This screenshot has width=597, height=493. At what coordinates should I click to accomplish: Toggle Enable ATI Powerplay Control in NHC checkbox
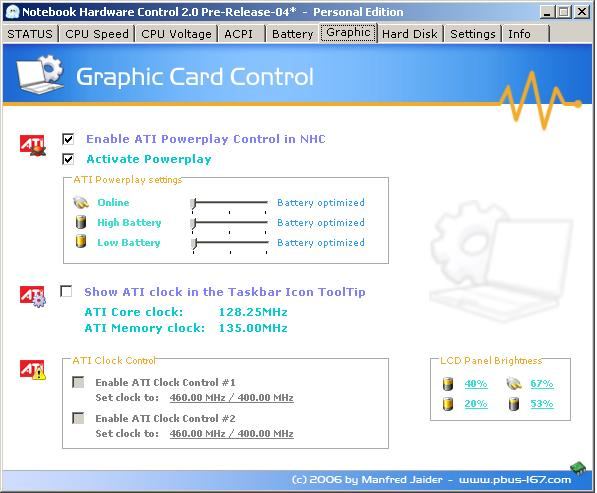click(x=68, y=139)
